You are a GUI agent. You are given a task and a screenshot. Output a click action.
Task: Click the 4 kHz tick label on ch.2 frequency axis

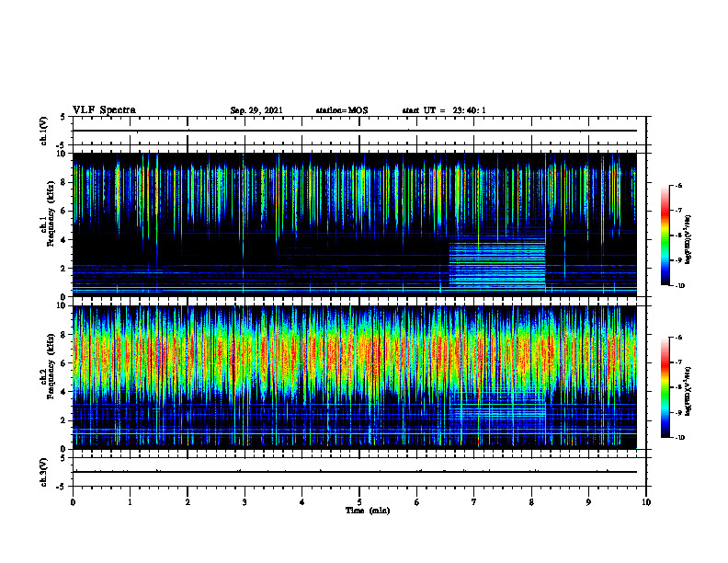[64, 392]
